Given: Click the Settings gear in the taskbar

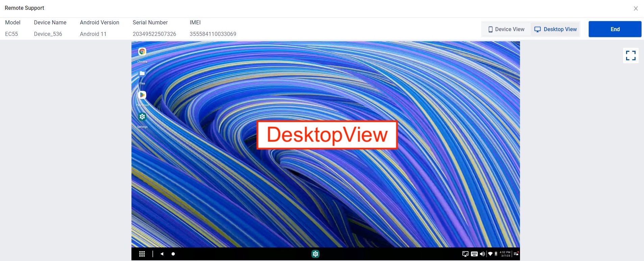Looking at the screenshot, I should [x=315, y=254].
